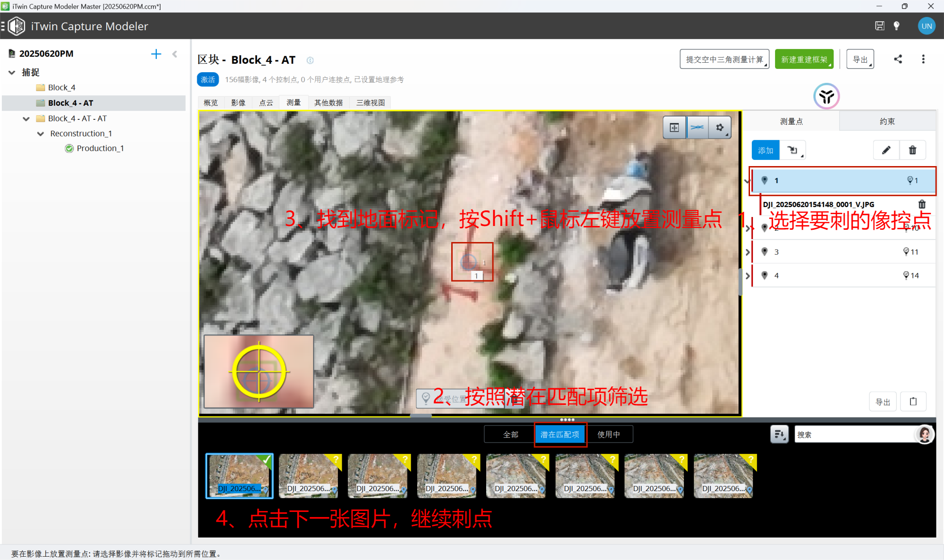Select the Reconstruction_1 tree item
This screenshot has width=944, height=560.
[81, 134]
